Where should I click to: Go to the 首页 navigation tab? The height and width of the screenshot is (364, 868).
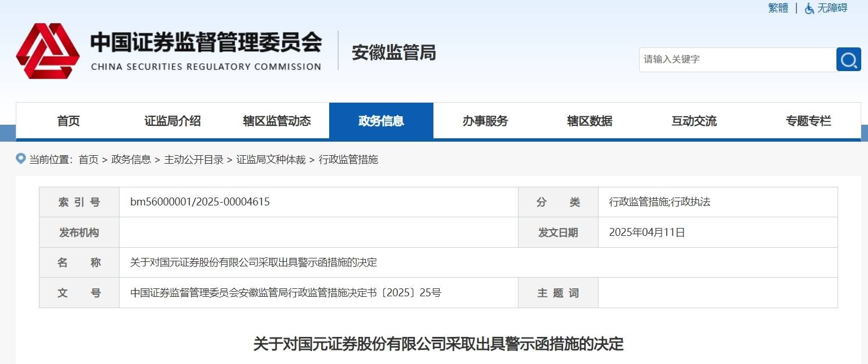[x=68, y=121]
